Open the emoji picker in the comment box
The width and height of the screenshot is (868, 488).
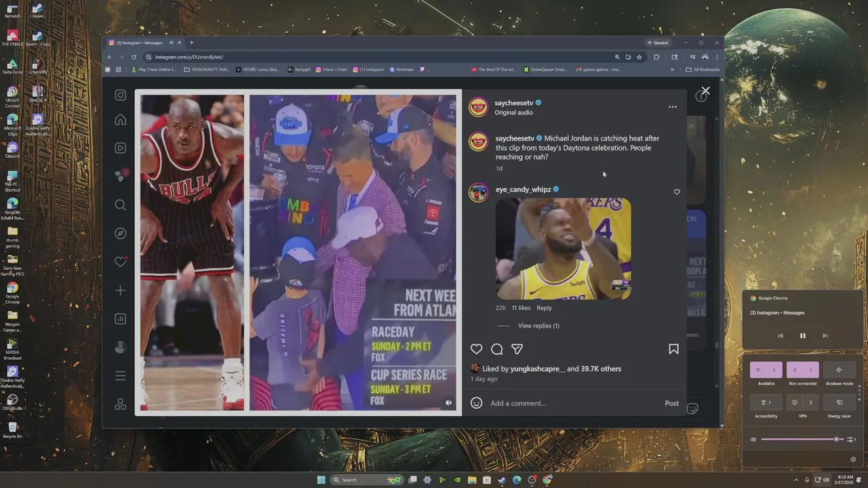tap(477, 403)
